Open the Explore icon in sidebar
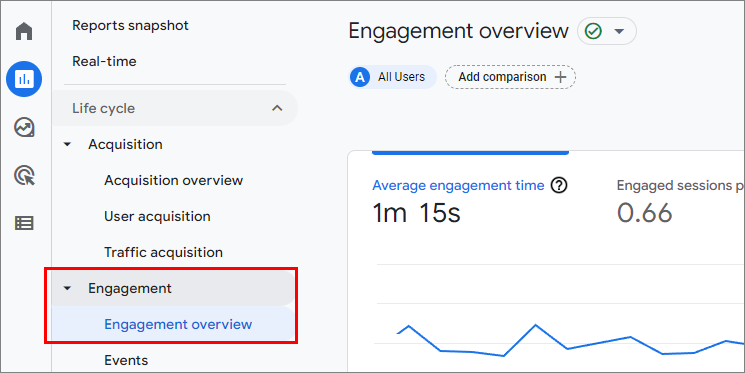Viewport: 745px width, 373px height. click(x=24, y=127)
